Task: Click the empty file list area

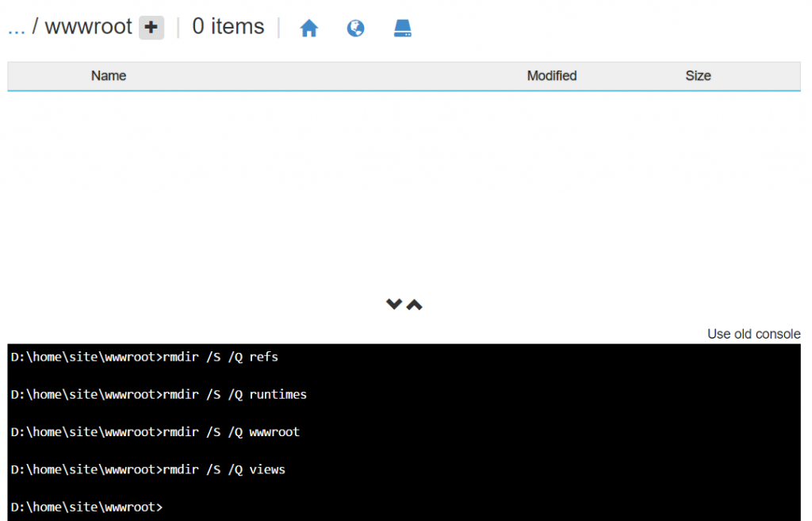Action: click(x=404, y=192)
